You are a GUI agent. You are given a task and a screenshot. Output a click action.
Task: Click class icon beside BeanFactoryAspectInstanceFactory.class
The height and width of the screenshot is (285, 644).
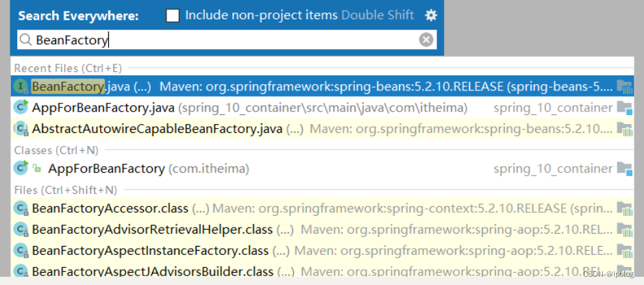click(21, 251)
